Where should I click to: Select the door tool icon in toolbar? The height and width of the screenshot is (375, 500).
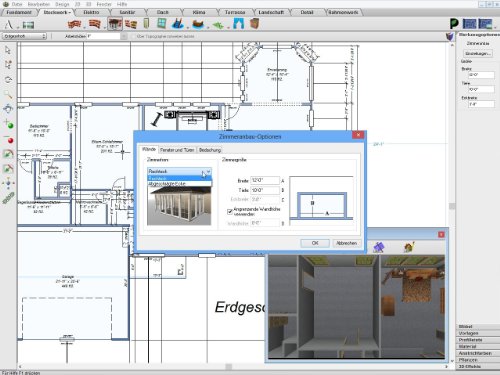pos(146,24)
